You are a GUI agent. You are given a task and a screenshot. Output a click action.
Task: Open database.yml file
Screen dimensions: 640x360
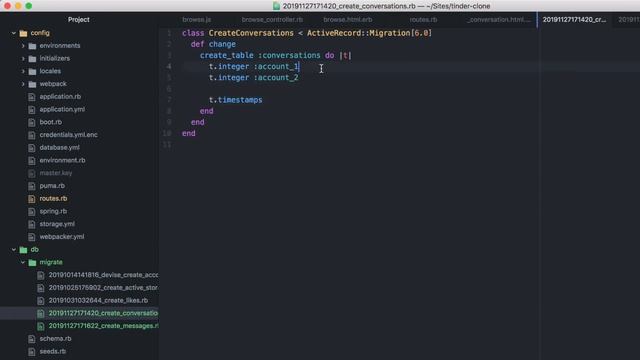[x=60, y=148]
